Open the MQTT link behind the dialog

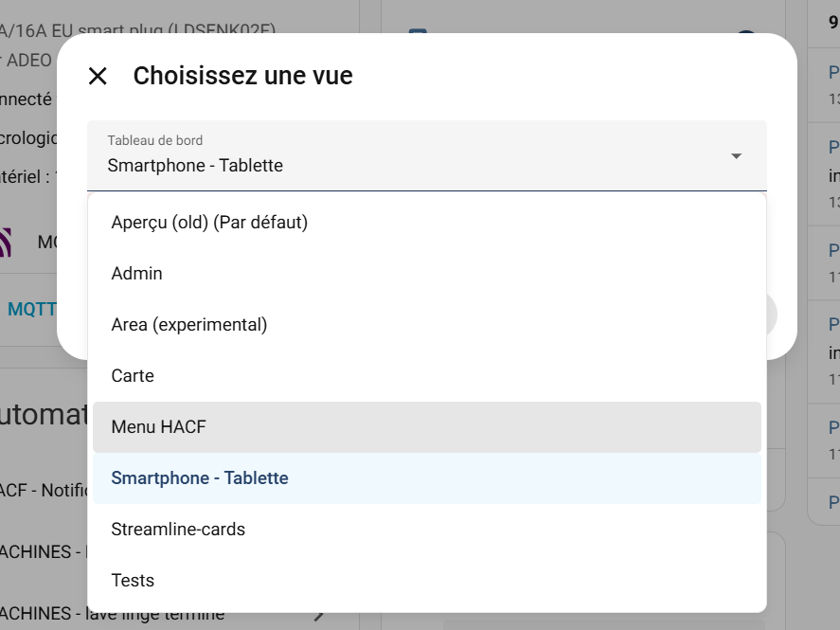pyautogui.click(x=32, y=309)
